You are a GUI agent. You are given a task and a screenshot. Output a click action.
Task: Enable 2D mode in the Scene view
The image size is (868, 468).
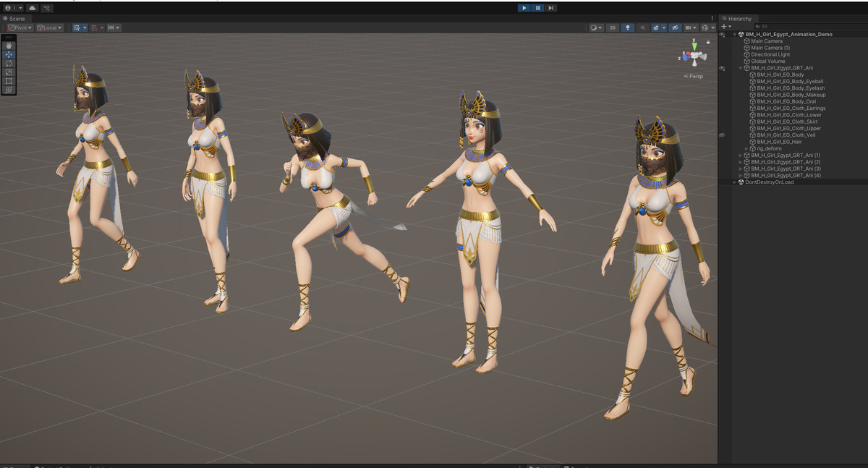pyautogui.click(x=611, y=27)
